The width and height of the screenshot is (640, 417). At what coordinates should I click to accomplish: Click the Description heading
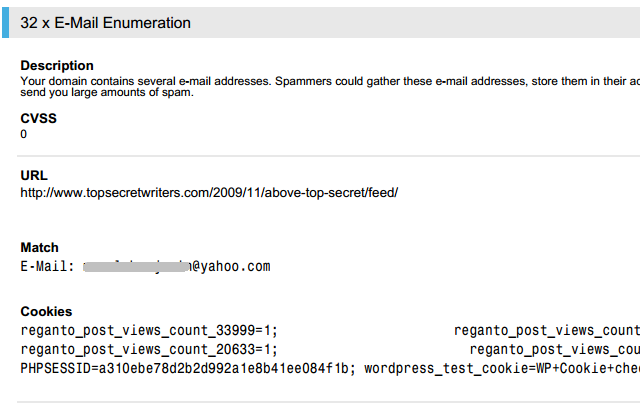pyautogui.click(x=57, y=65)
